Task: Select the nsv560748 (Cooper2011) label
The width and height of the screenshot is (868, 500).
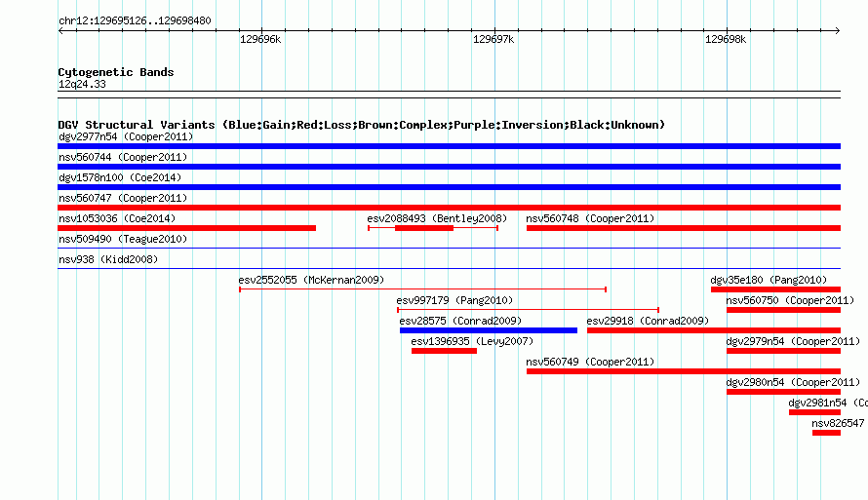Action: [x=590, y=218]
